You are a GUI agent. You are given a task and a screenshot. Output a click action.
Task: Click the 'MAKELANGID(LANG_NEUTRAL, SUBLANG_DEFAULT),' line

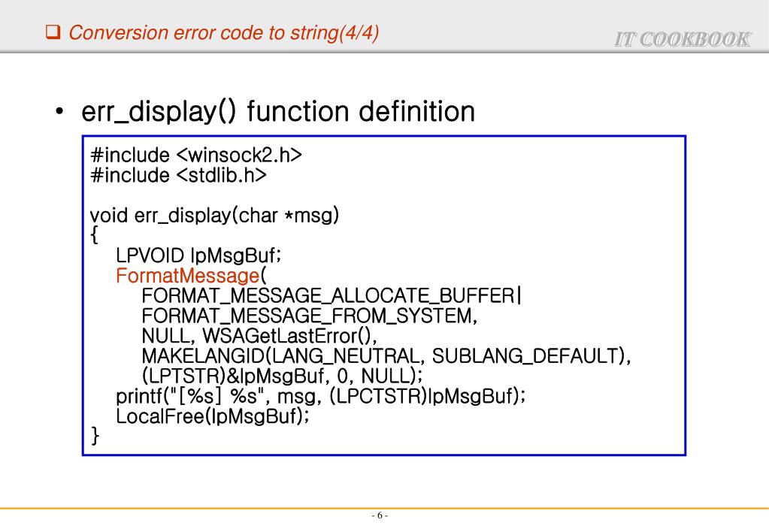point(386,356)
